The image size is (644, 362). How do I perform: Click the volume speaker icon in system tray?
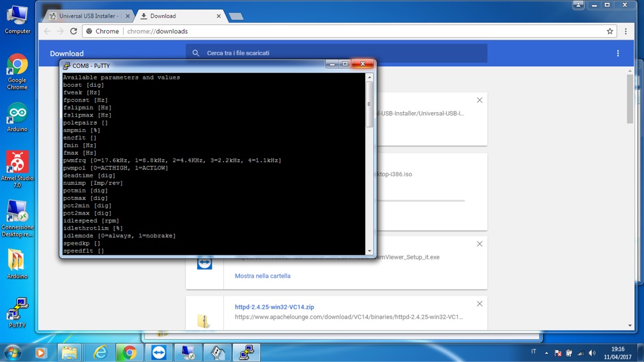pyautogui.click(x=592, y=353)
